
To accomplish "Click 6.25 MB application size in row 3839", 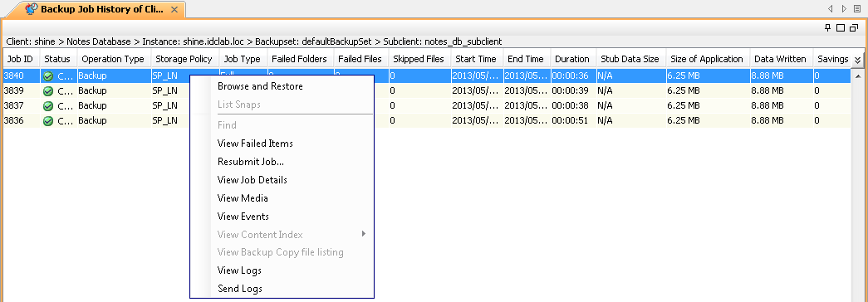I will pos(684,90).
